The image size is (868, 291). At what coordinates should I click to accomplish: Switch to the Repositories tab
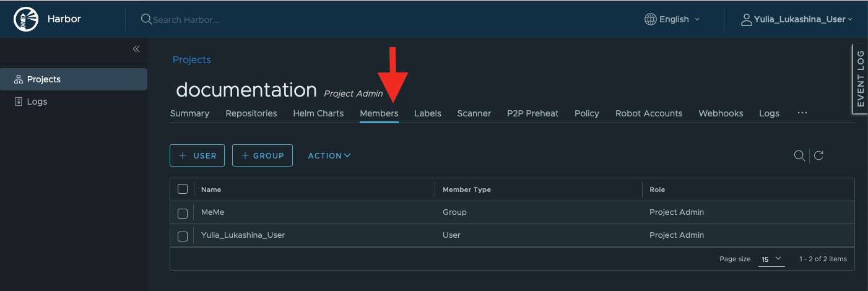click(251, 113)
